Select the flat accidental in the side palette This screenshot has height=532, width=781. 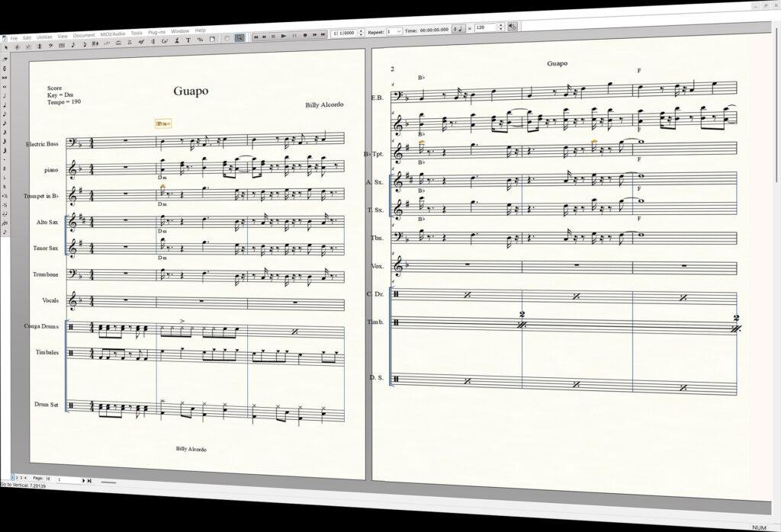(5, 177)
